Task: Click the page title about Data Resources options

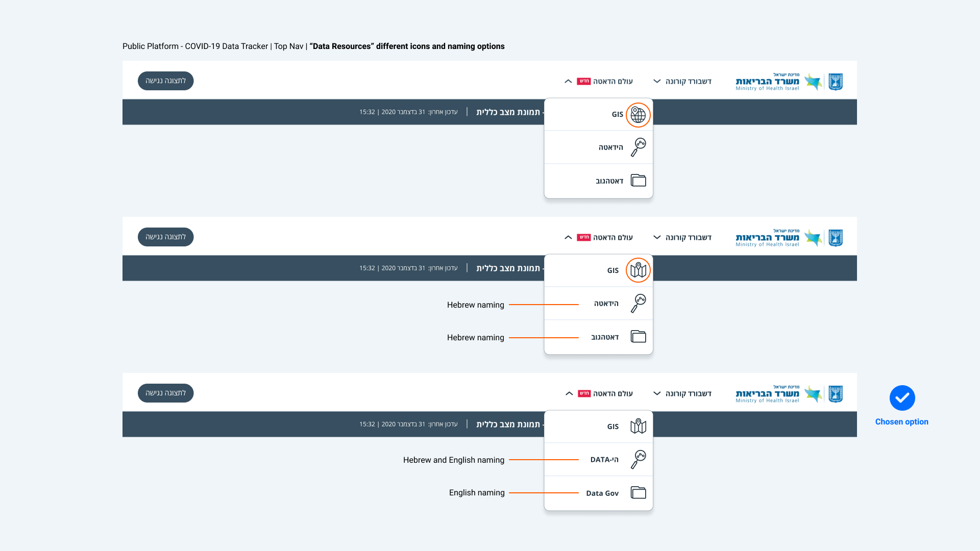Action: pos(313,46)
